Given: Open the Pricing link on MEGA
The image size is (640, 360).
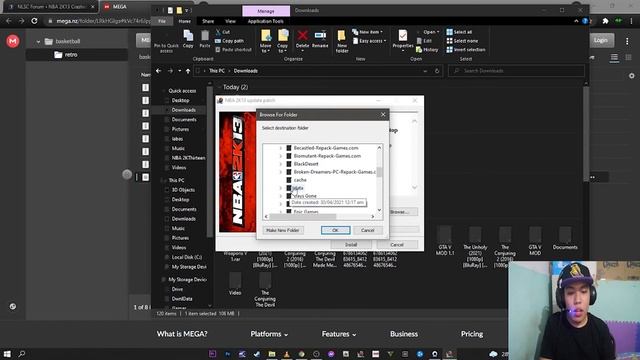Looking at the screenshot, I should click(472, 334).
